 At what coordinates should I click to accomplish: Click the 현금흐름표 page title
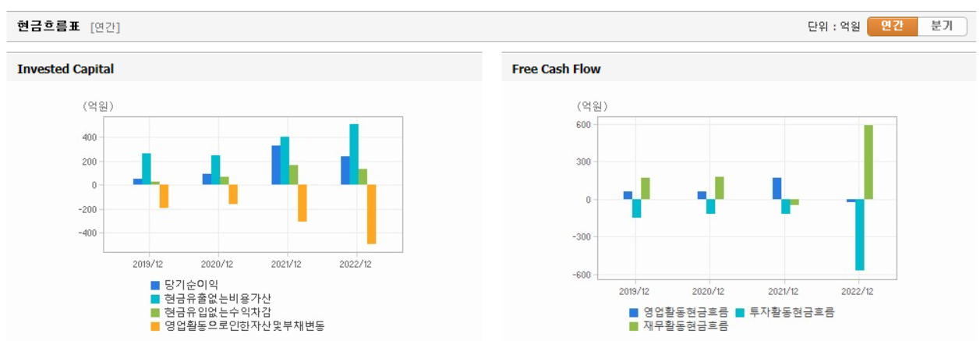coord(48,26)
